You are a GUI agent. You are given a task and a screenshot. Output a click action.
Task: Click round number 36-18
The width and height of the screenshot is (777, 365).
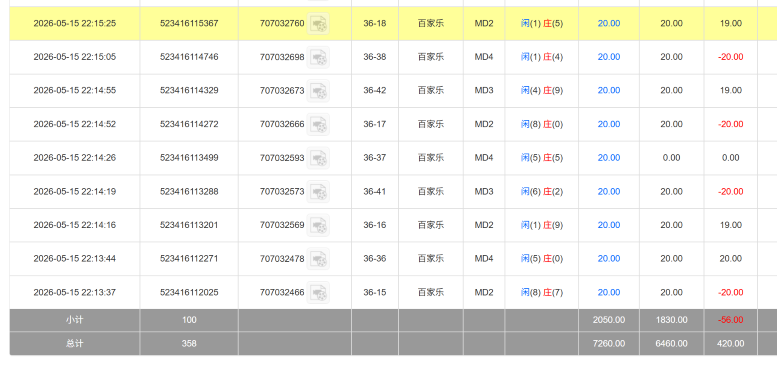click(375, 23)
